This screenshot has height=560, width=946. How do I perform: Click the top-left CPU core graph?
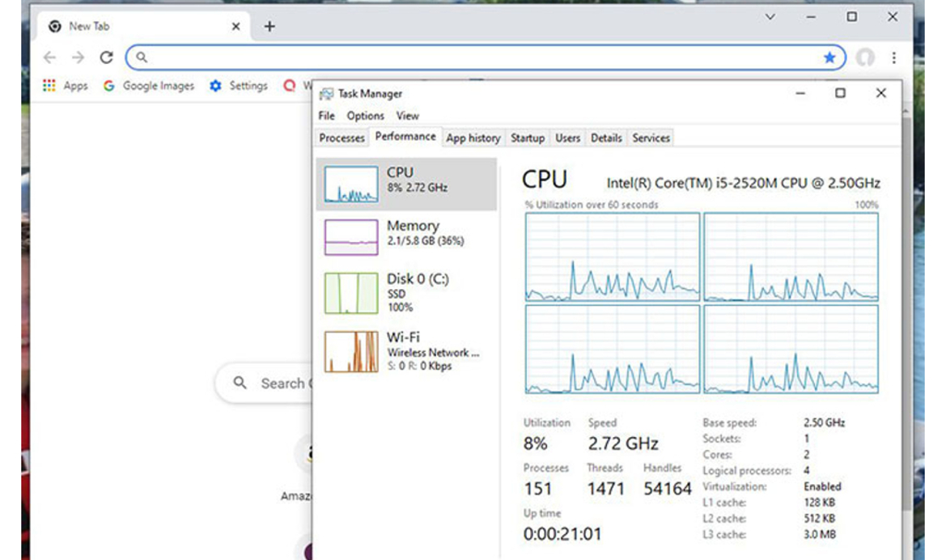(x=613, y=257)
